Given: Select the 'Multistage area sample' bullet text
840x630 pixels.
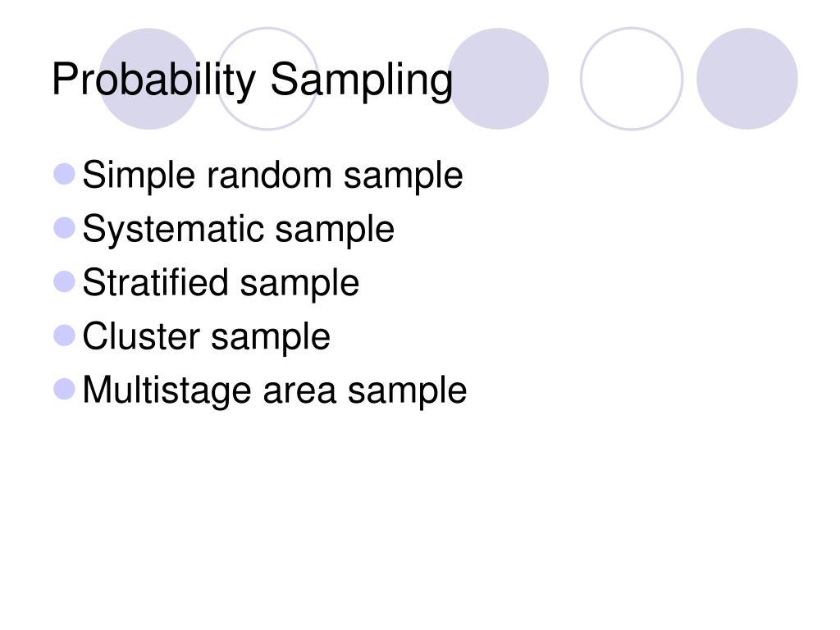Looking at the screenshot, I should point(275,390).
